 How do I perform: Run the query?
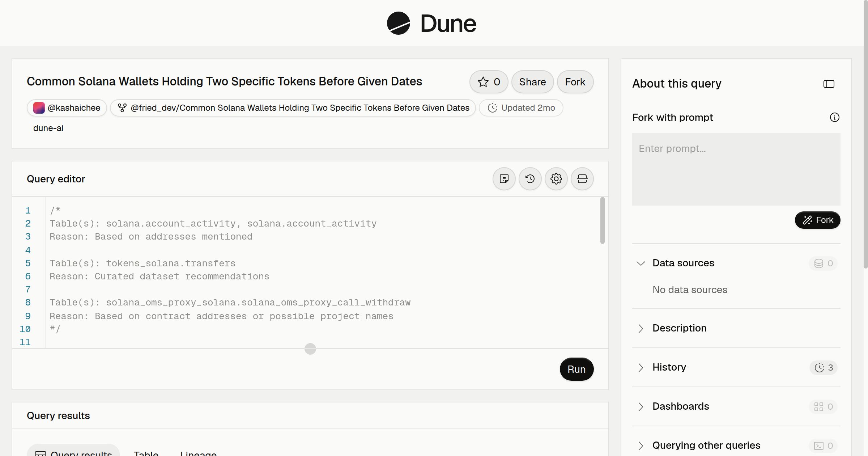tap(576, 369)
